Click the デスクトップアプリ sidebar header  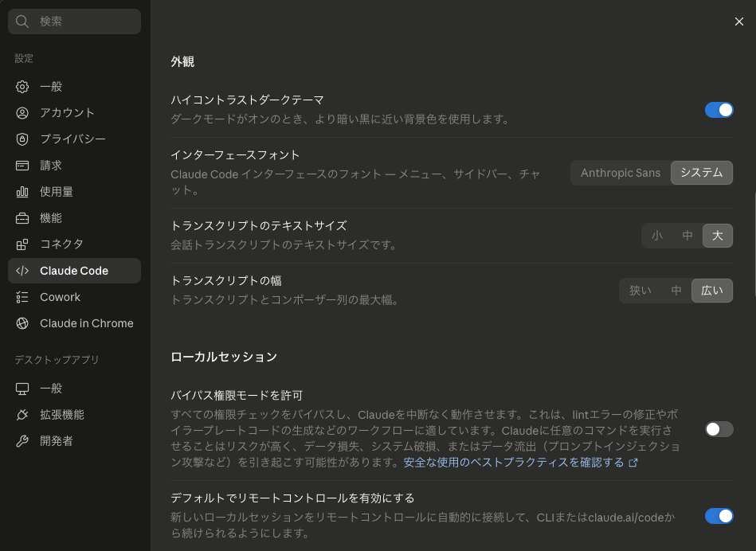pyautogui.click(x=57, y=360)
